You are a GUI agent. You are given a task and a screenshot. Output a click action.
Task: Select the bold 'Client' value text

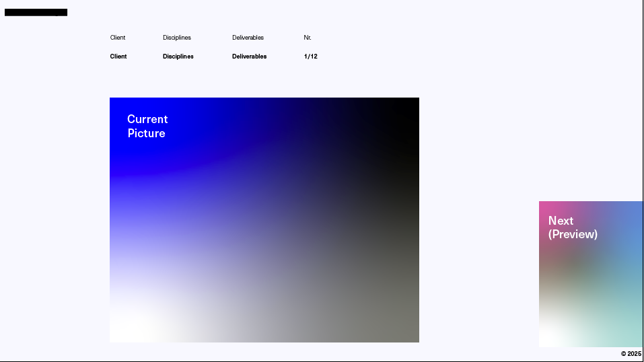point(118,57)
